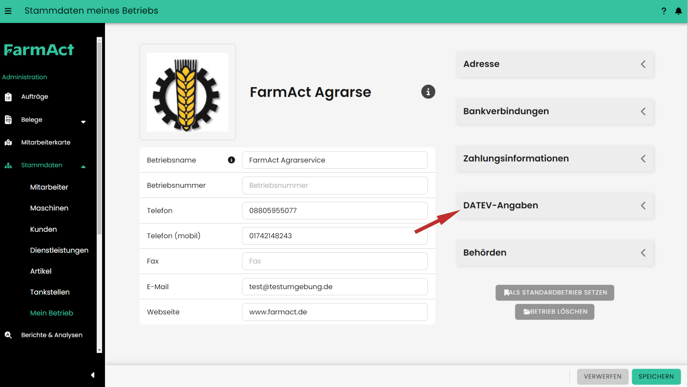Viewport: 688px width, 387px height.
Task: Click the Telefon (mobil) input field
Action: click(x=335, y=236)
